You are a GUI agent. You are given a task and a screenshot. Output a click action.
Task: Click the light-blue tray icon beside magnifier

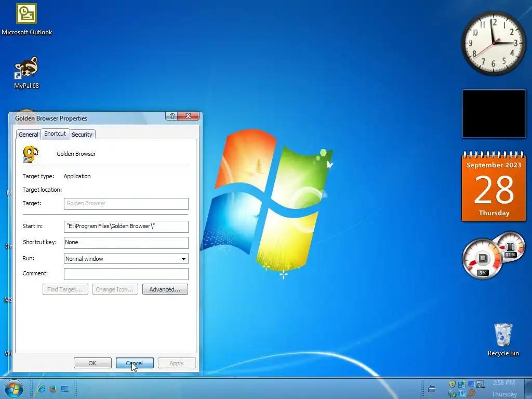coord(462,394)
